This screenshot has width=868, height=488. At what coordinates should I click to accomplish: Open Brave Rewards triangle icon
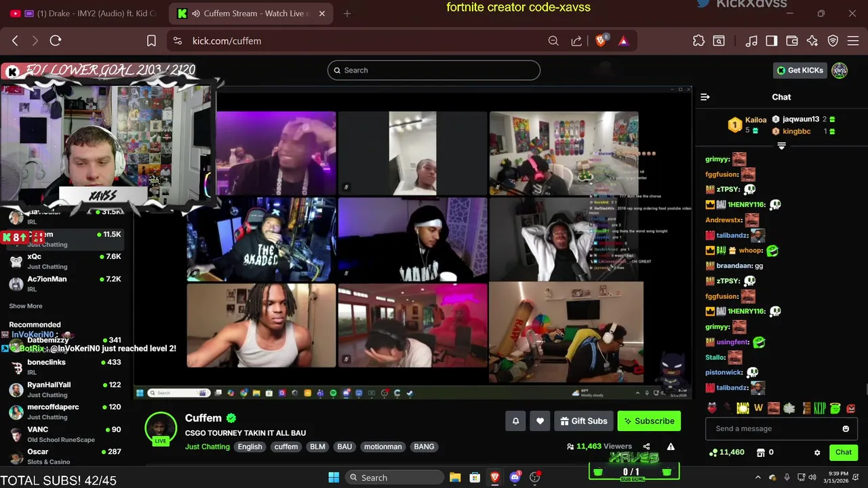click(x=623, y=41)
